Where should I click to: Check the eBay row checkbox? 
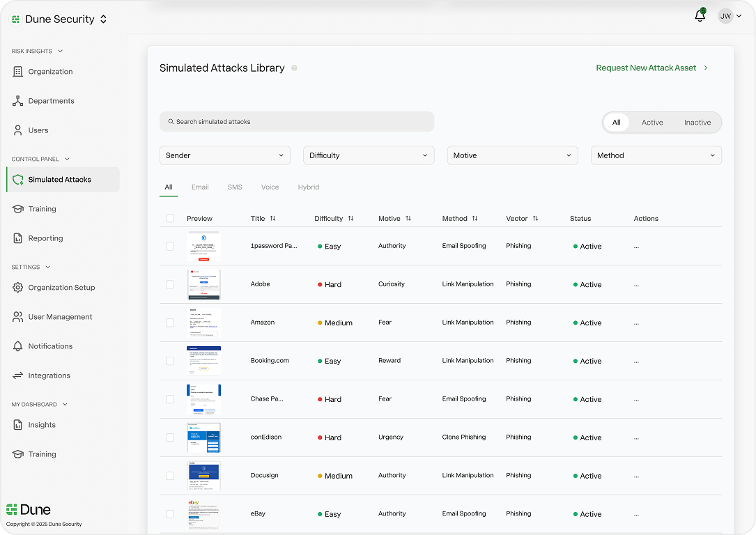(170, 514)
